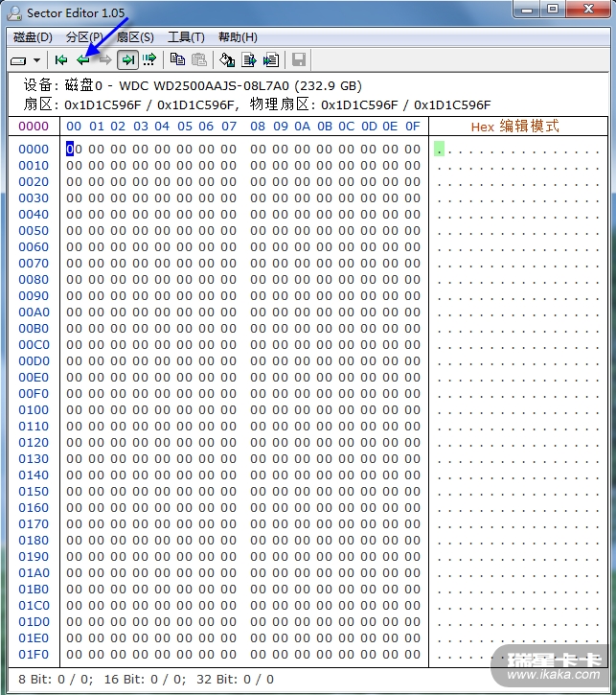Open the 帮助(H) menu
The height and width of the screenshot is (695, 616).
coord(238,37)
